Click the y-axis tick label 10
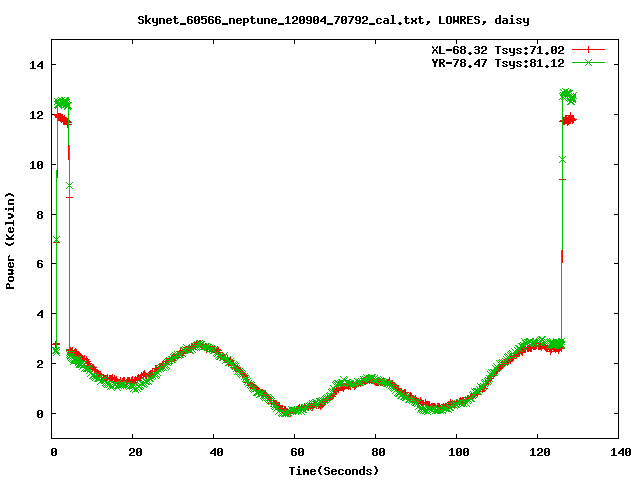Viewport: 640px width, 480px height. (36, 165)
